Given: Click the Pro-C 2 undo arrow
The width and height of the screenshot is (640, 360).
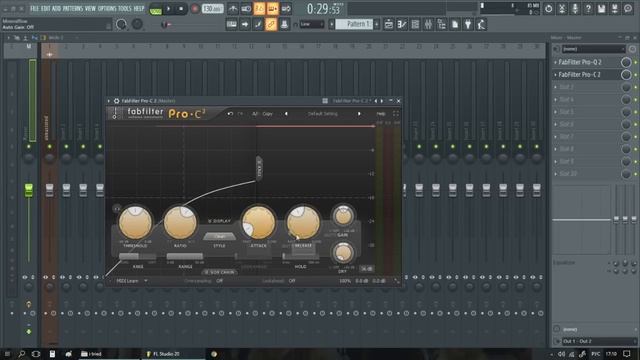Looking at the screenshot, I should click(230, 114).
